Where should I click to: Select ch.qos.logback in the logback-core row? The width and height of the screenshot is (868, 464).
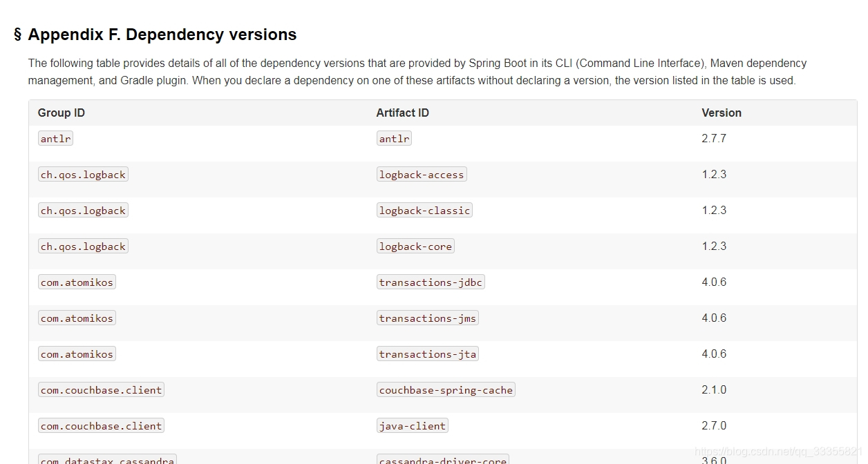[83, 246]
